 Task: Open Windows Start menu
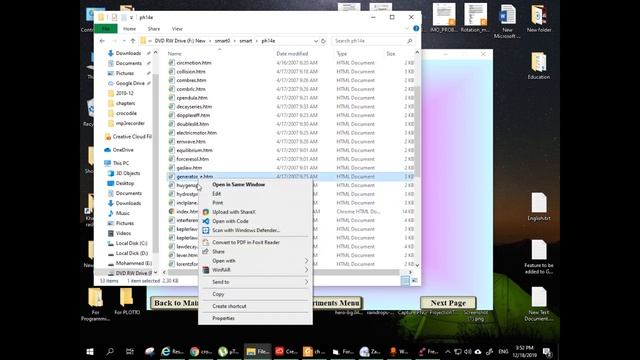pos(90,351)
